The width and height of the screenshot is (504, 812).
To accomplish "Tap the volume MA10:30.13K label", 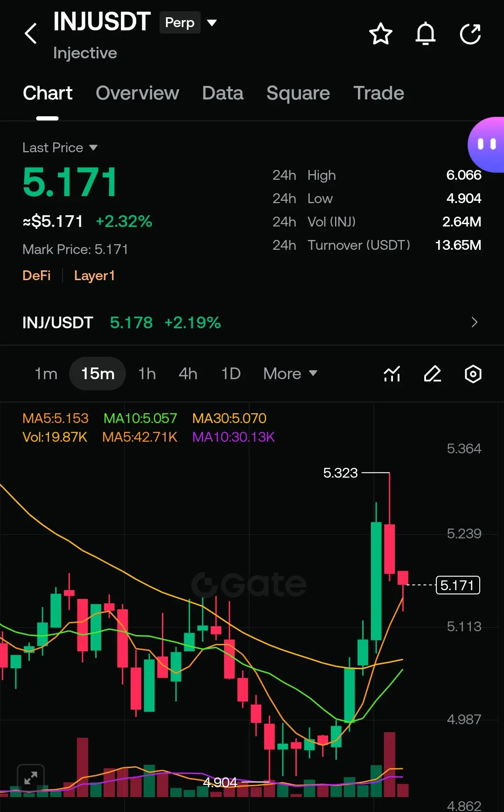I will tap(233, 437).
